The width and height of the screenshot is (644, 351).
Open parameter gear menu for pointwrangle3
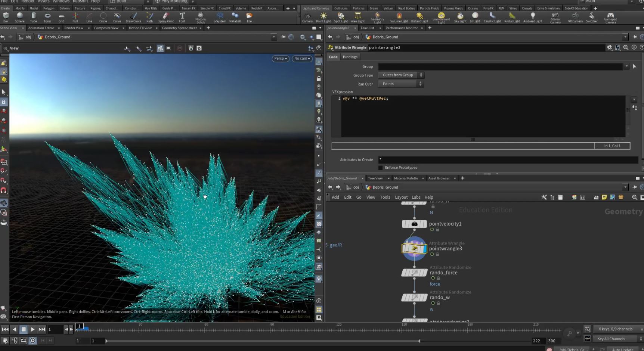pos(610,47)
